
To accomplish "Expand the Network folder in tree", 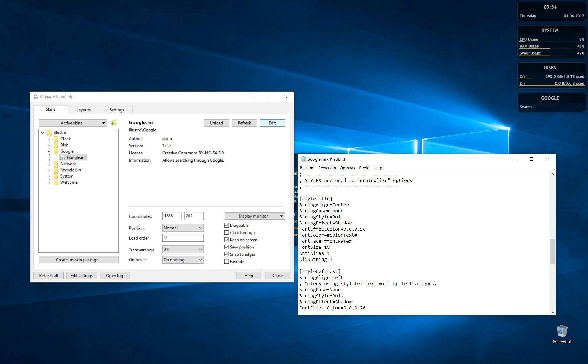I will click(x=49, y=164).
